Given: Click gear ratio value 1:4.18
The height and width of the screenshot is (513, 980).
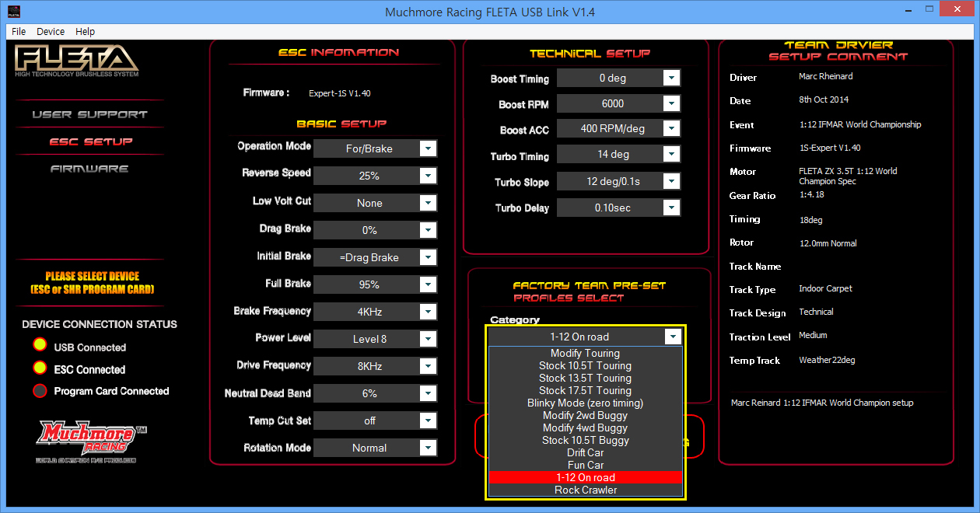Looking at the screenshot, I should coord(811,195).
